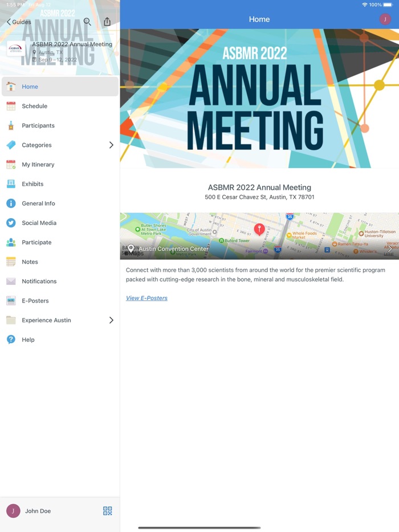
Task: Select My Itinerary menu label
Action: (38, 165)
